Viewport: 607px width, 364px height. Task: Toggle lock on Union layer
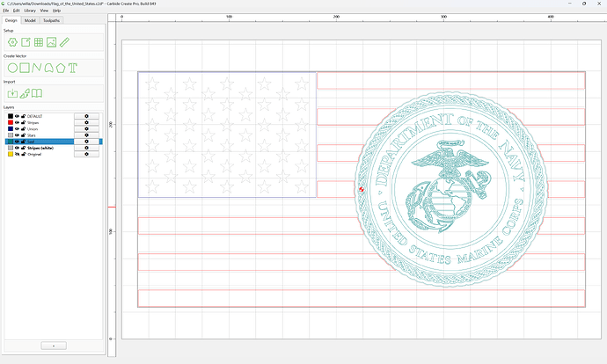(x=23, y=129)
